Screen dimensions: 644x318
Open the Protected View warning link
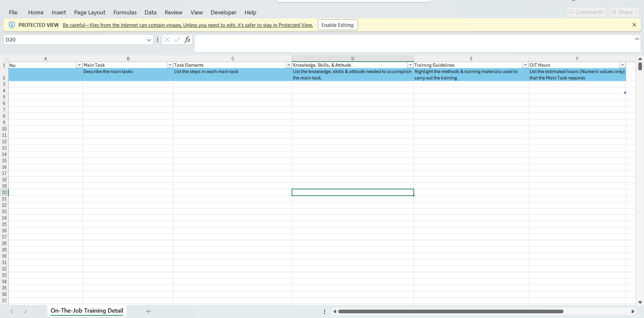(x=188, y=24)
